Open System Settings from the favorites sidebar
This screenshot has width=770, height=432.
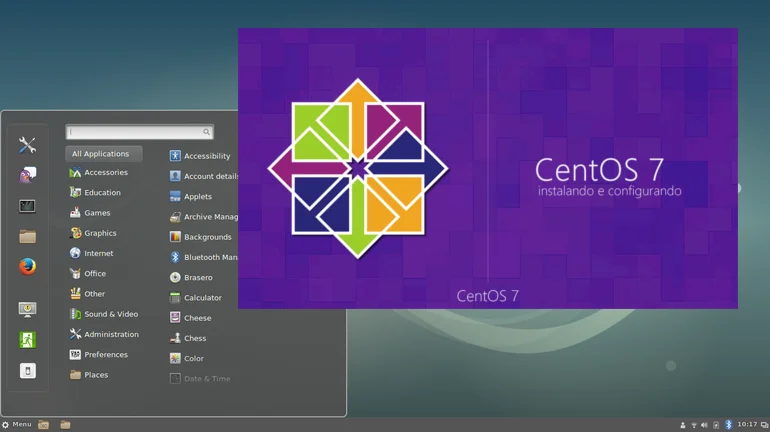[27, 145]
